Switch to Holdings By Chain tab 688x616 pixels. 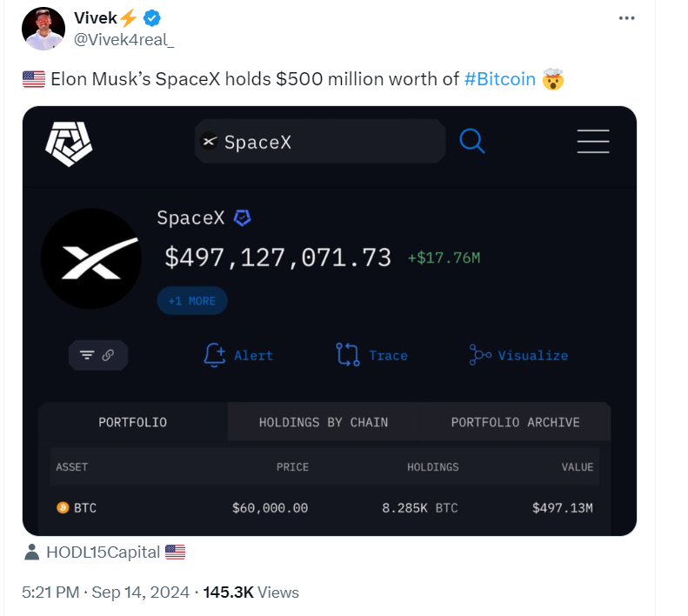(324, 422)
